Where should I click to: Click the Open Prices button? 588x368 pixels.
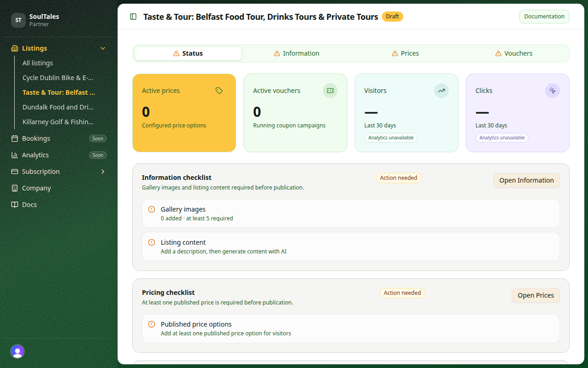(x=536, y=295)
